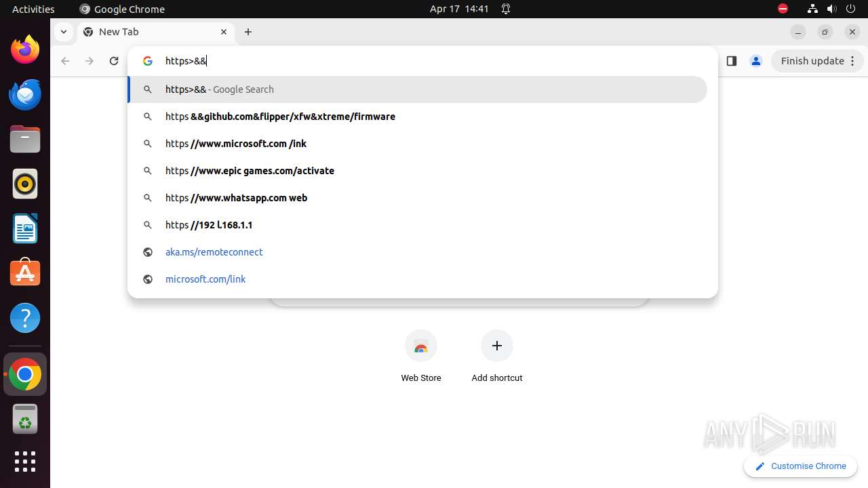Open the Files manager in dock
The width and height of the screenshot is (868, 488).
coord(25,139)
